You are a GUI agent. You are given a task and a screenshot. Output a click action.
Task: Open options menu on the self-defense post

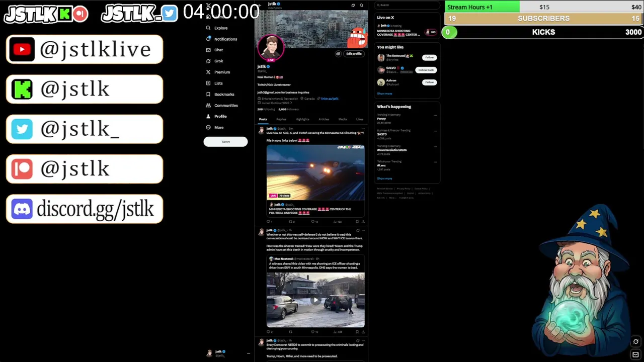click(363, 231)
